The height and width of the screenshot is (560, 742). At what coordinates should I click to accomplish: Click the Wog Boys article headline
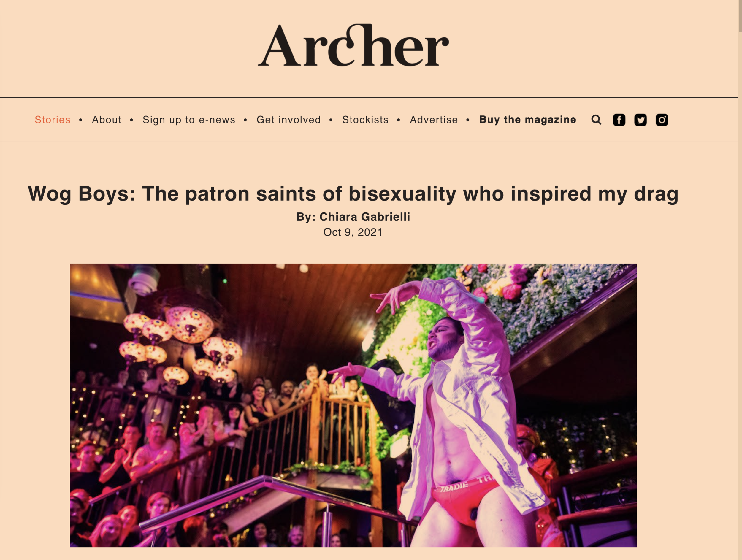pyautogui.click(x=353, y=194)
